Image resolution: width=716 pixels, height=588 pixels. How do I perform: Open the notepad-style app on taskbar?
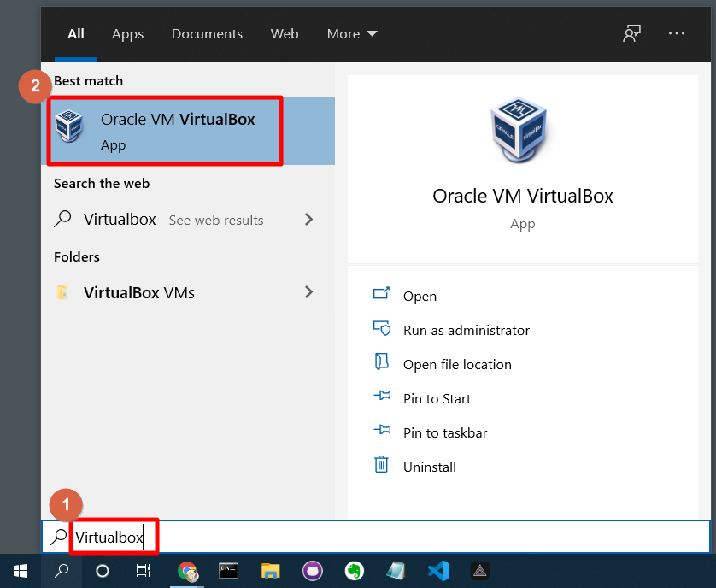point(396,571)
